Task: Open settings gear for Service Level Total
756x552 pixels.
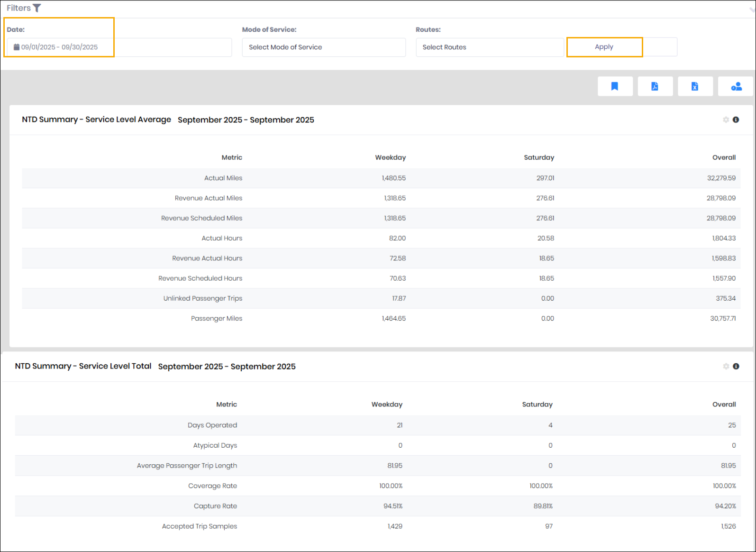Action: [x=726, y=367]
